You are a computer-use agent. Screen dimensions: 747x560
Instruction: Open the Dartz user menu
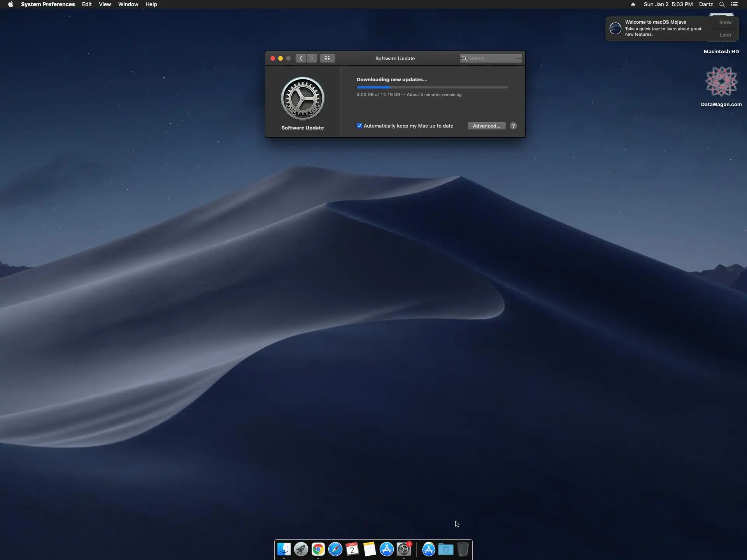(x=706, y=4)
